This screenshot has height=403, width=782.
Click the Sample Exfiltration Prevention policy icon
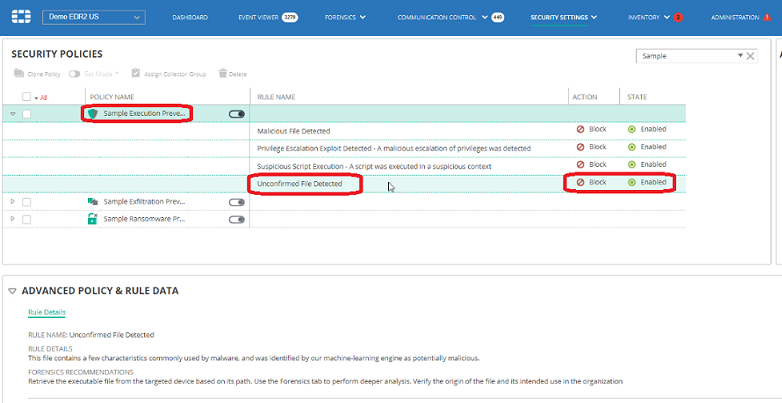point(94,202)
